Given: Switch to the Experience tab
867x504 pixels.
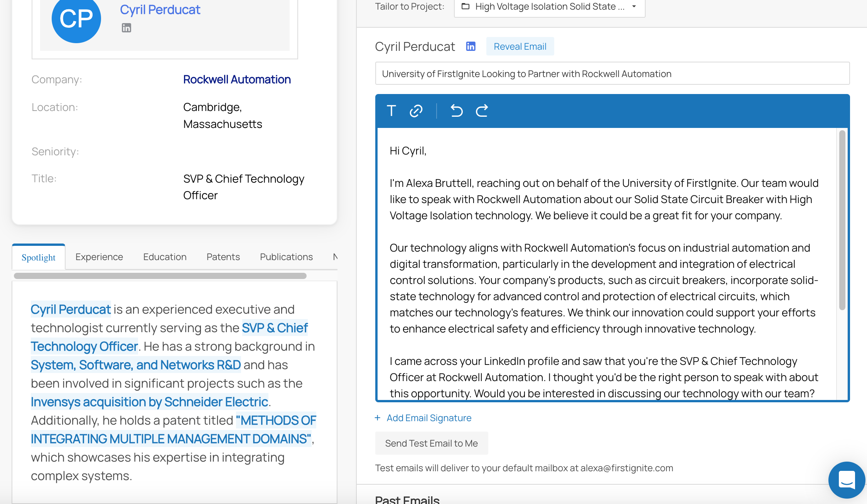Looking at the screenshot, I should [x=99, y=257].
